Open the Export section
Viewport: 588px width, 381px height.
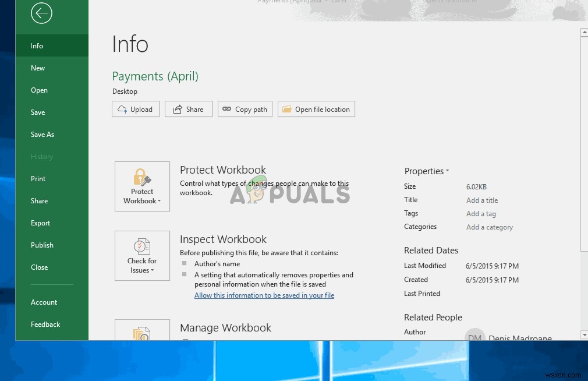point(40,223)
